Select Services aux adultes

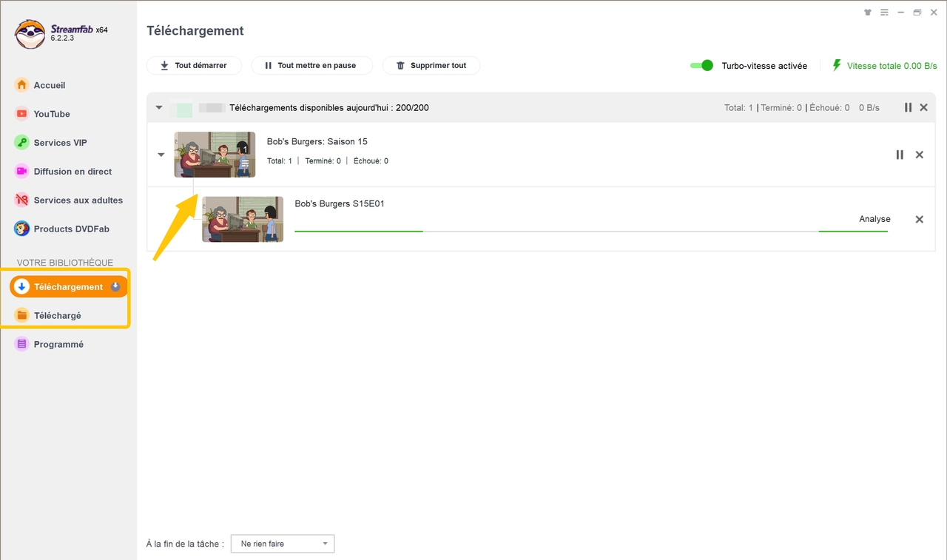pos(78,200)
